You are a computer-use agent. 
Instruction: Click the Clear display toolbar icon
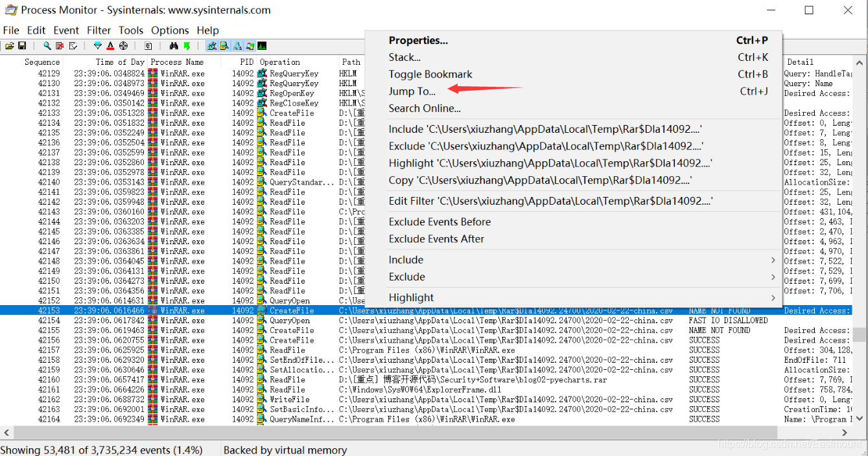click(x=73, y=46)
